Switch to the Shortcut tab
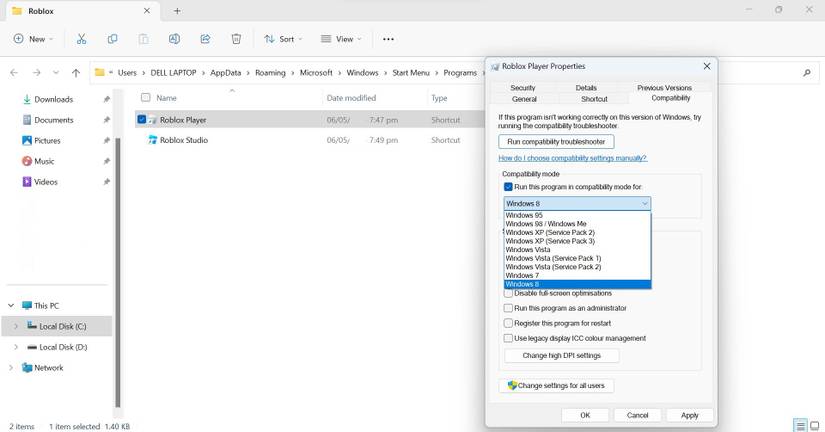Viewport: 825px width, 432px height. [x=594, y=99]
